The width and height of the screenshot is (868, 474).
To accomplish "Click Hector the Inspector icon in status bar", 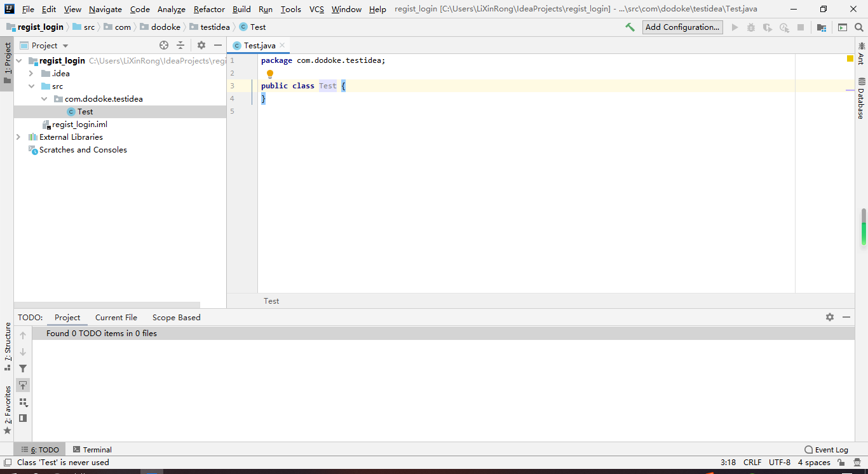I will pyautogui.click(x=857, y=462).
